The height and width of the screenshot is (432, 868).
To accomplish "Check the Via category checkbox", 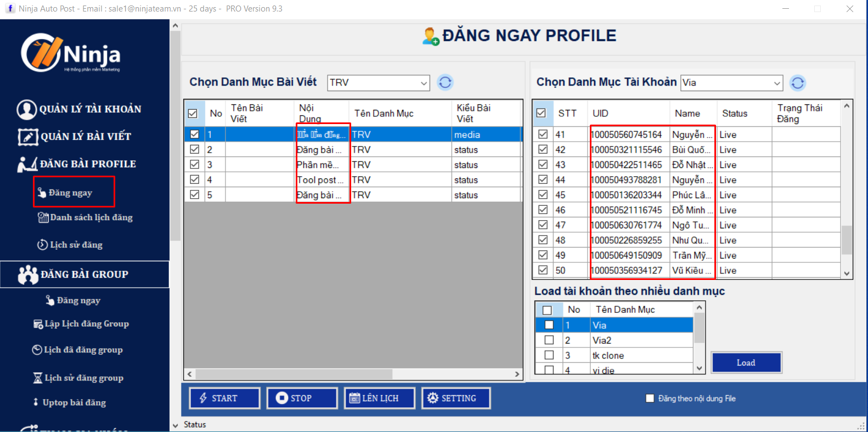I will [549, 325].
